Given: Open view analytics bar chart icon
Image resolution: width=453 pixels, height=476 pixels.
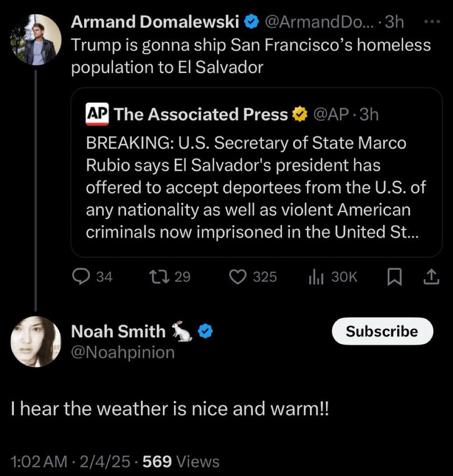Looking at the screenshot, I should tap(315, 277).
